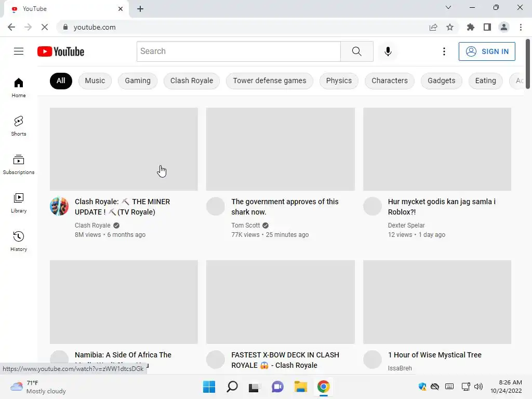Click the browser forward arrow
532x399 pixels.
coord(28,27)
